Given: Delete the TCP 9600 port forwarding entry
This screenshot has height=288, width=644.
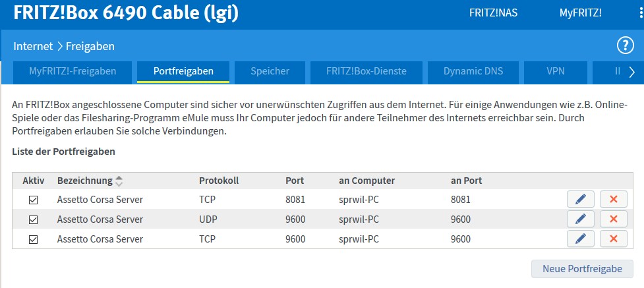Looking at the screenshot, I should coord(614,239).
